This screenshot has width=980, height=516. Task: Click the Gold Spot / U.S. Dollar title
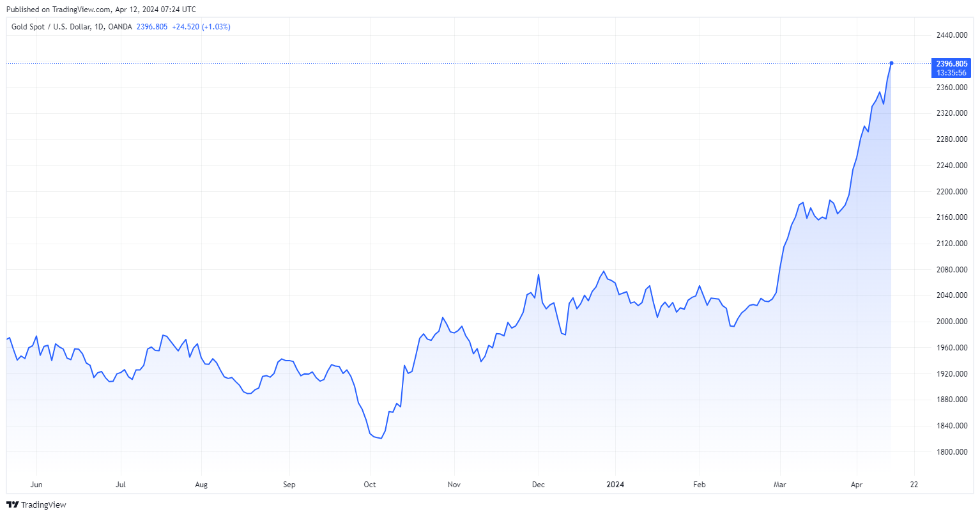tap(50, 27)
